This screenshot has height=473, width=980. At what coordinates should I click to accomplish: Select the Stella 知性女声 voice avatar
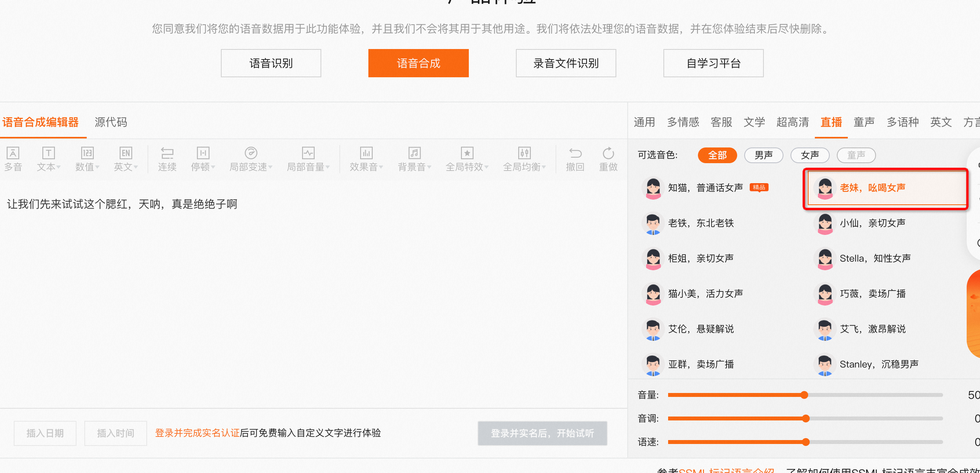tap(825, 258)
